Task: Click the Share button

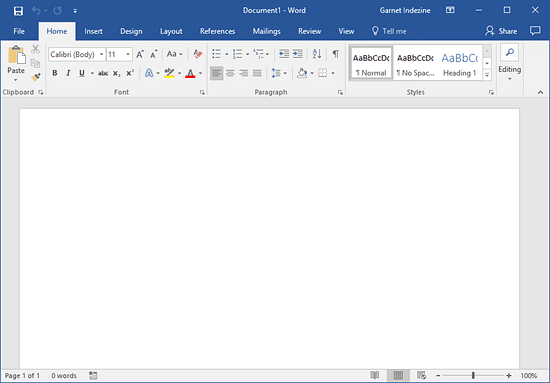Action: (501, 31)
